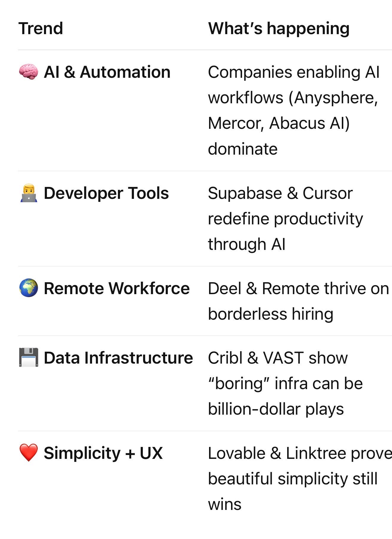Click the Mercor, Abacus AI text
392x539 pixels.
click(x=279, y=123)
